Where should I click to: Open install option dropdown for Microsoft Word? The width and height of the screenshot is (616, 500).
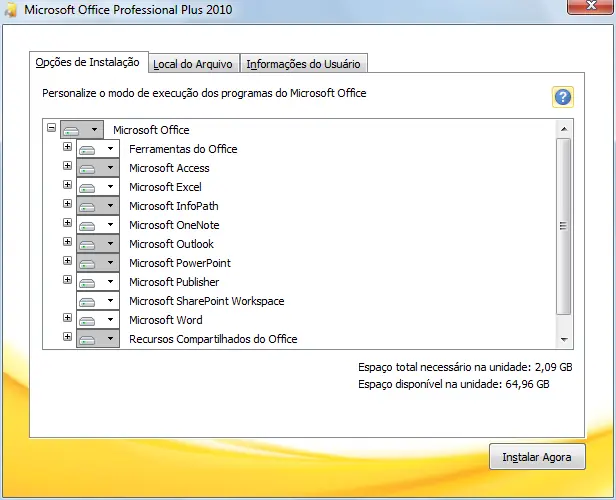98,320
